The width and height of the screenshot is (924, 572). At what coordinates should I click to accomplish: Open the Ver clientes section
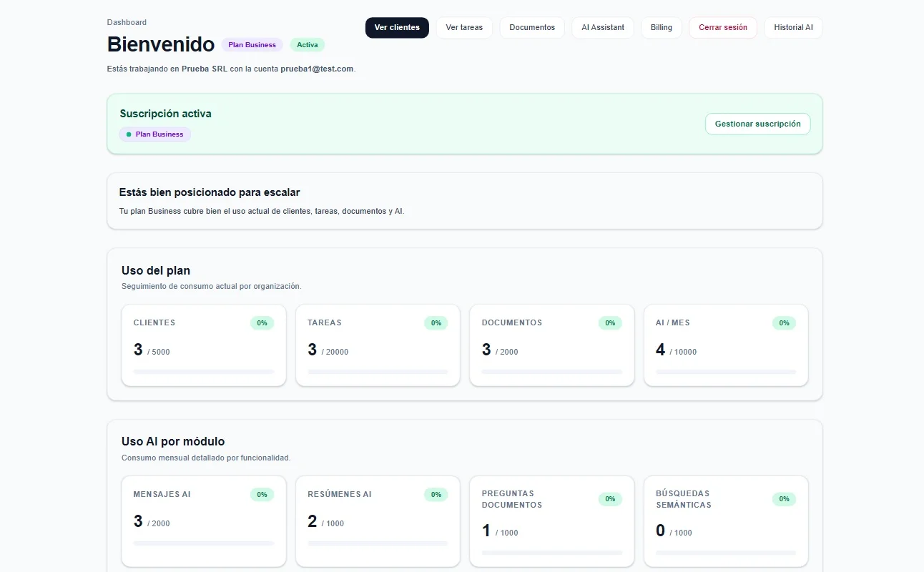[397, 27]
